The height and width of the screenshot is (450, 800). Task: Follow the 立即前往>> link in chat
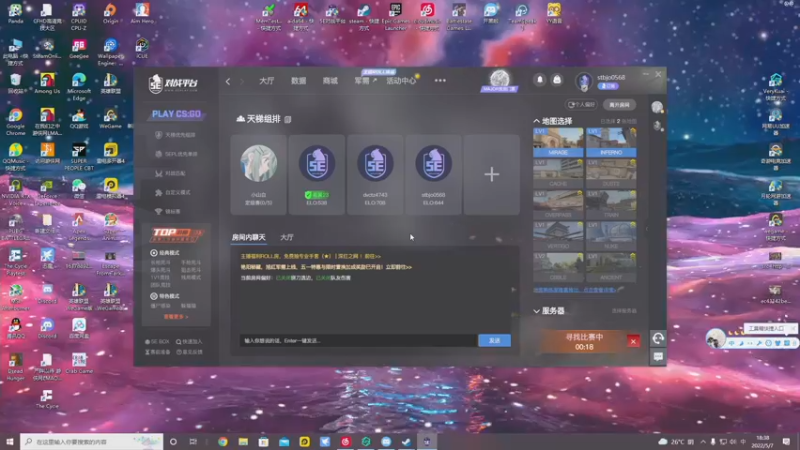[x=398, y=267]
